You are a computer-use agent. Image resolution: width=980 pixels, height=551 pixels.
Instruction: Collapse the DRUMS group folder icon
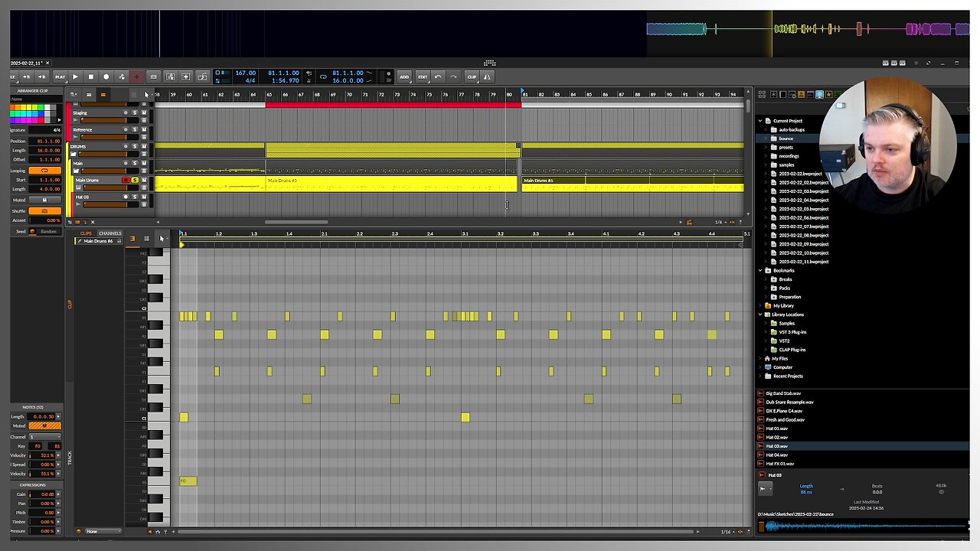click(x=73, y=154)
